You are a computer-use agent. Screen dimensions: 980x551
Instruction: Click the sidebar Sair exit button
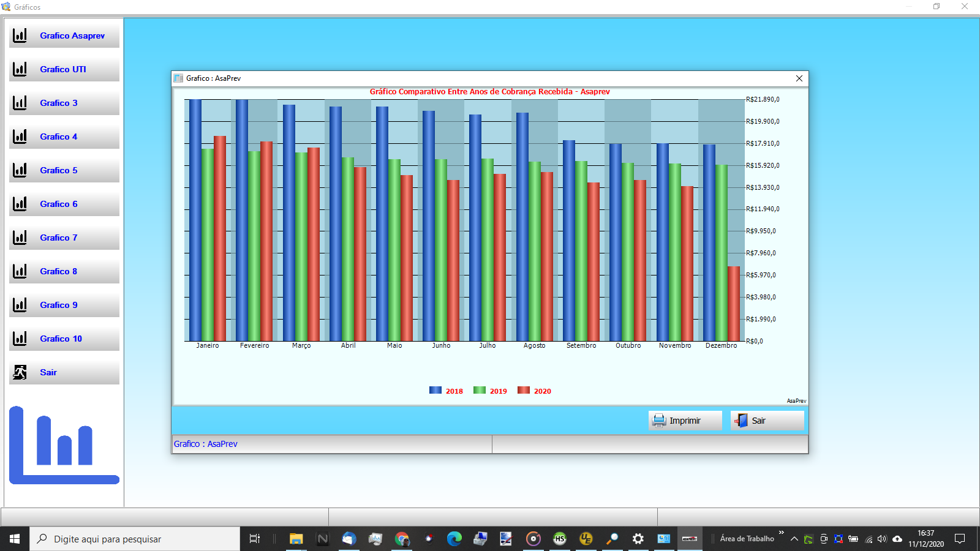point(64,372)
